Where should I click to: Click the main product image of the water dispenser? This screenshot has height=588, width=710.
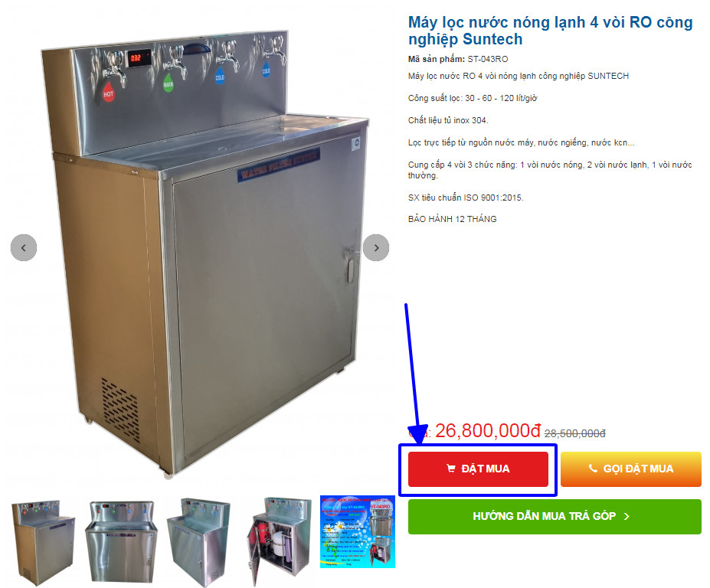pyautogui.click(x=204, y=253)
